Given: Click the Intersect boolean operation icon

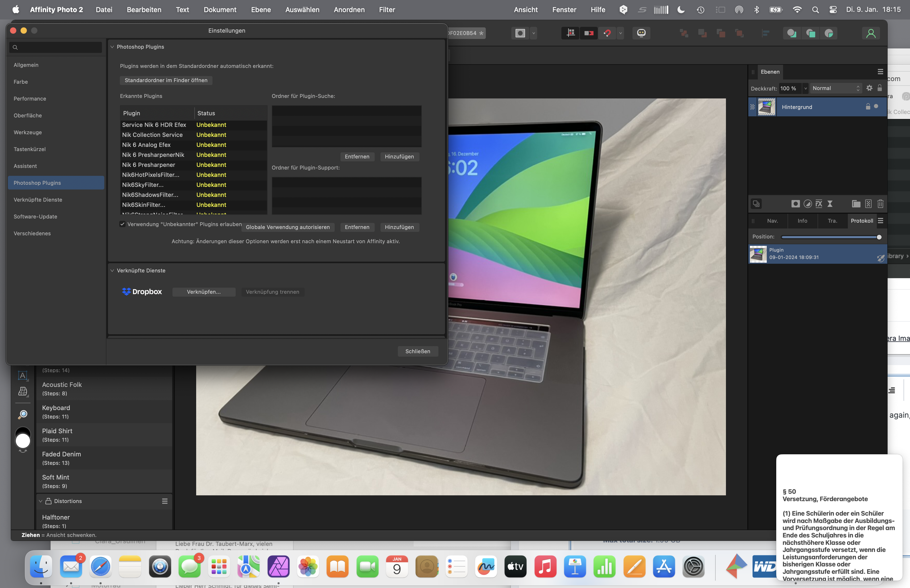Looking at the screenshot, I should point(829,33).
